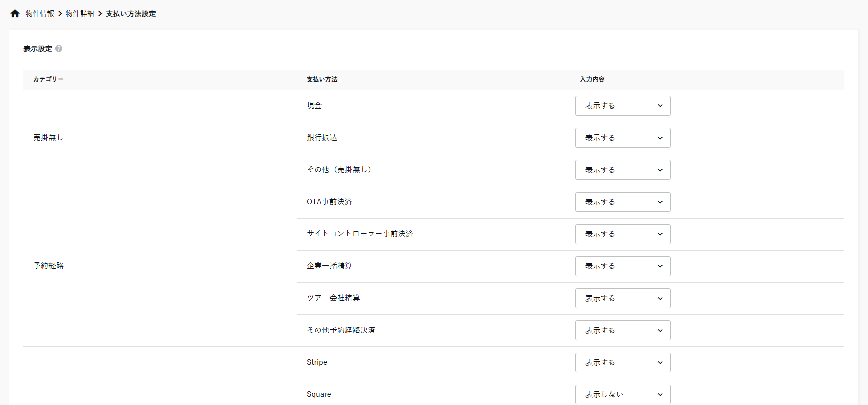Viewport: 868px width, 405px height.
Task: Expand the 銀行振込 display dropdown
Action: click(x=622, y=138)
